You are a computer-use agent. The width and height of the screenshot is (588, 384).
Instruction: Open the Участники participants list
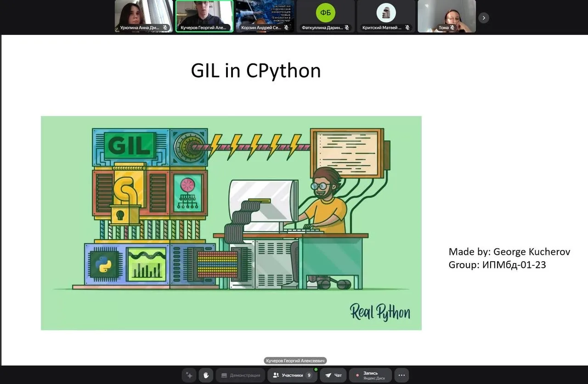292,375
